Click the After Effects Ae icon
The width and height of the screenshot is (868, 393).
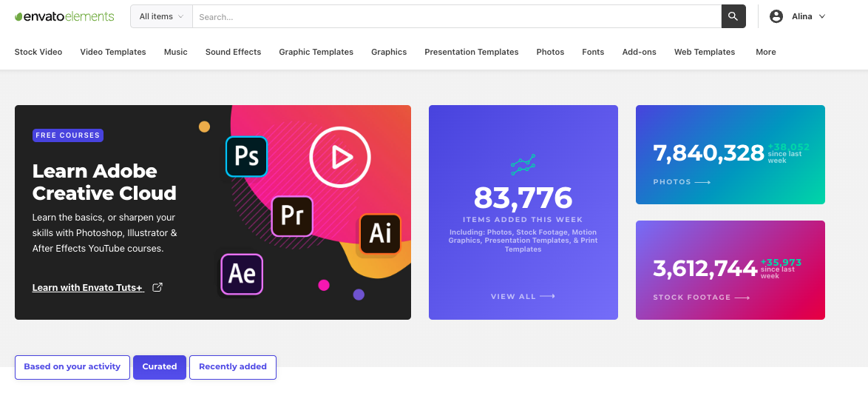[x=242, y=274]
